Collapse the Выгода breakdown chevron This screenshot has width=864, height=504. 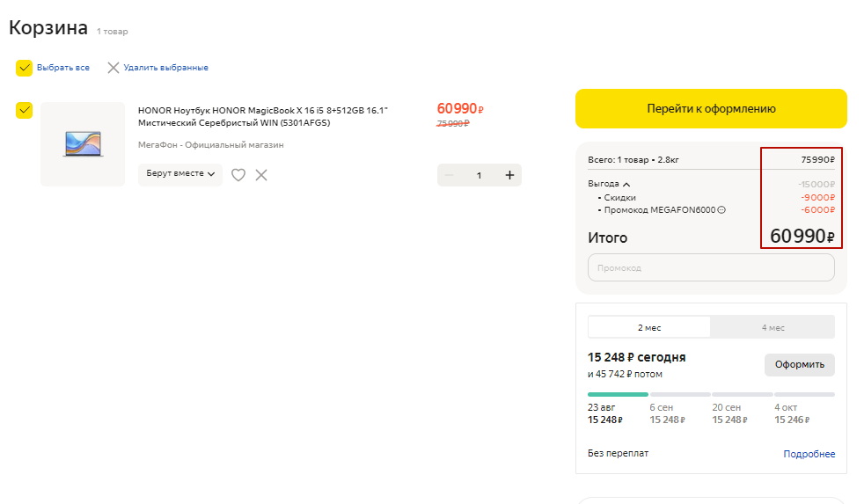coord(626,184)
